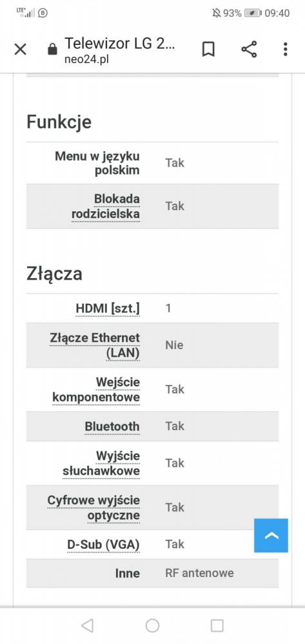305x644 pixels.
Task: Tap the Bluetooth glossary label
Action: coord(112,426)
